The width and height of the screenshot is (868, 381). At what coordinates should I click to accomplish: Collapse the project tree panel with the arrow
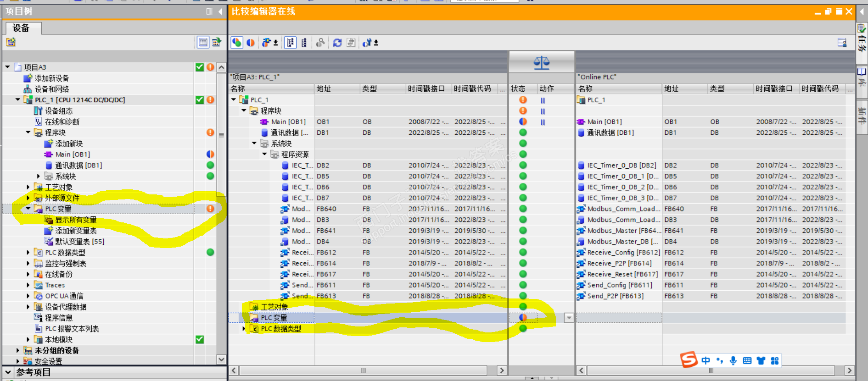[x=221, y=11]
